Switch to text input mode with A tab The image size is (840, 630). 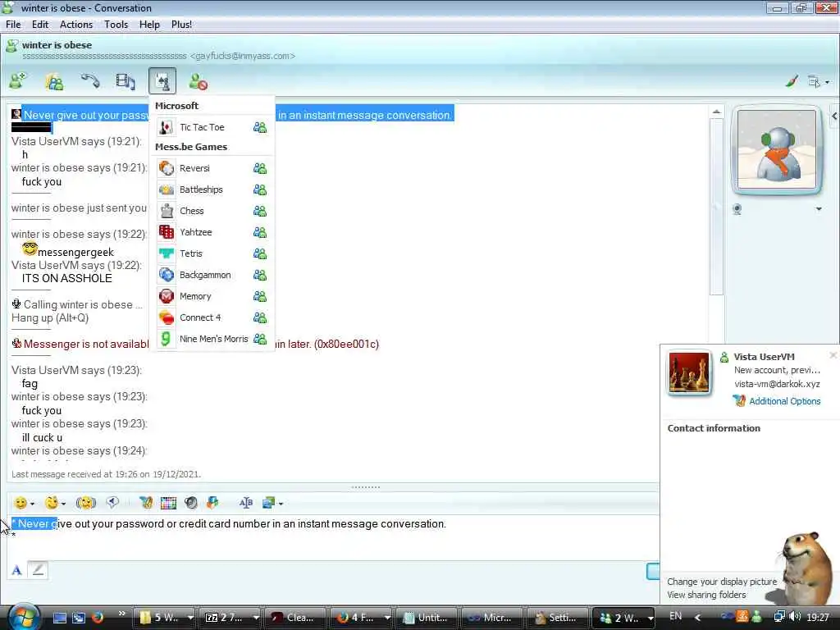[x=16, y=570]
